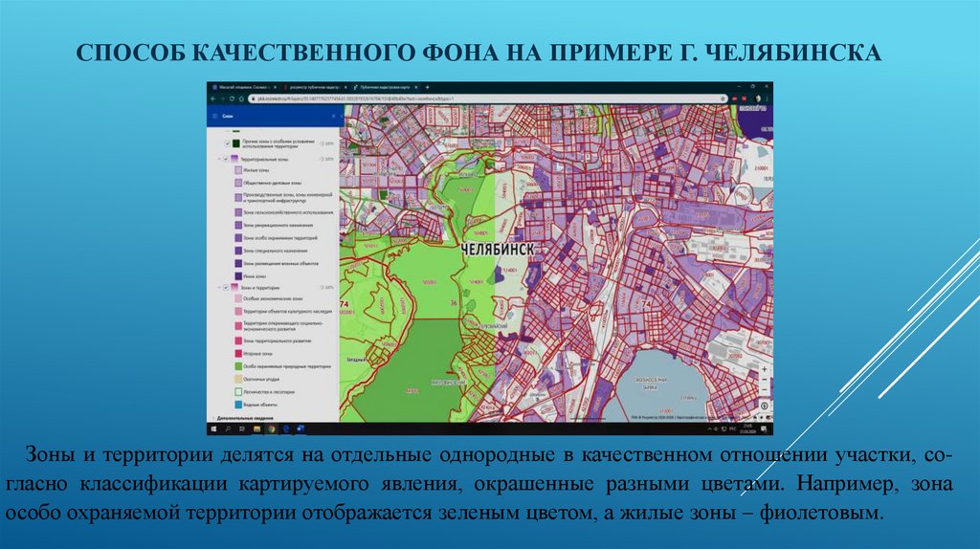Close the Слои layers panel

click(332, 115)
